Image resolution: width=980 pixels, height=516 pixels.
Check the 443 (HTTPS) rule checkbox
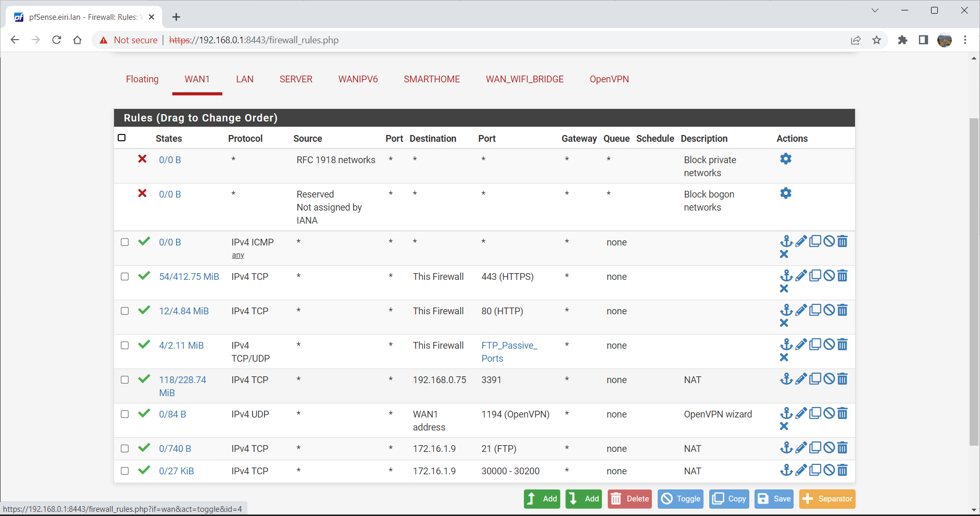pos(124,276)
